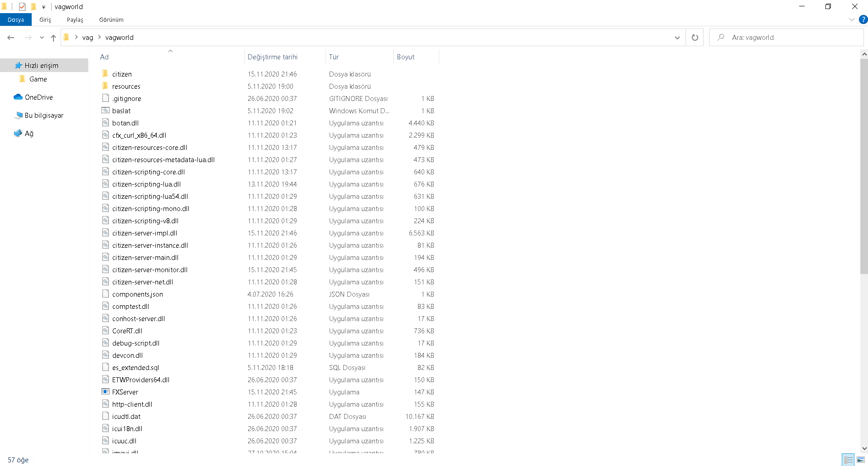Select citizen-server-instance.dll file name
868x466 pixels.
[x=150, y=245]
